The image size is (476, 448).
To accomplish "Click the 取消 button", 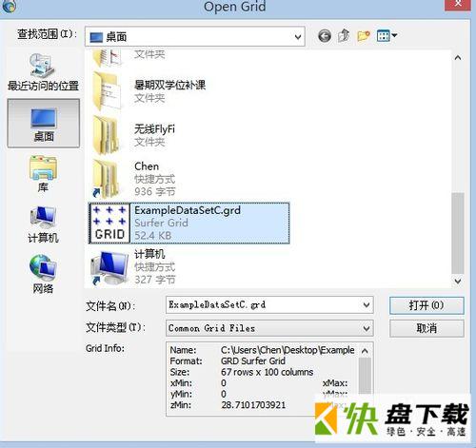I will click(426, 328).
